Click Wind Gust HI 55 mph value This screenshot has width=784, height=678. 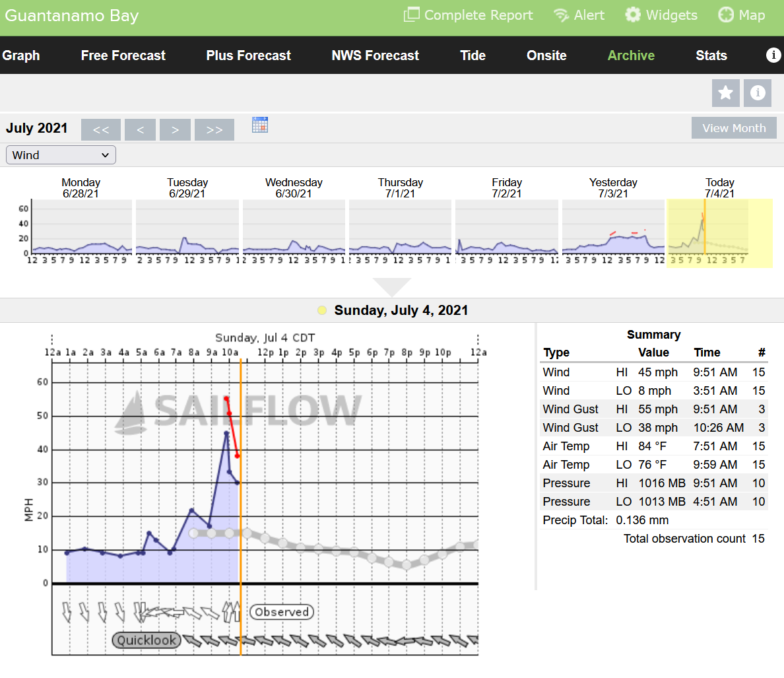pyautogui.click(x=657, y=409)
